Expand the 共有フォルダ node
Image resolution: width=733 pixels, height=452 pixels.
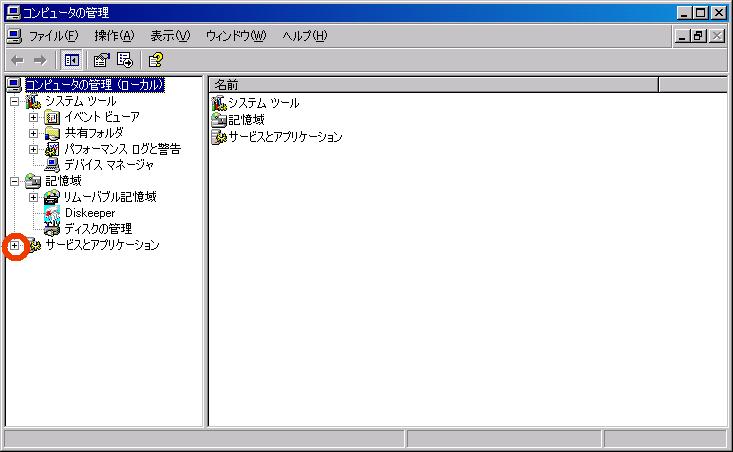(x=33, y=133)
